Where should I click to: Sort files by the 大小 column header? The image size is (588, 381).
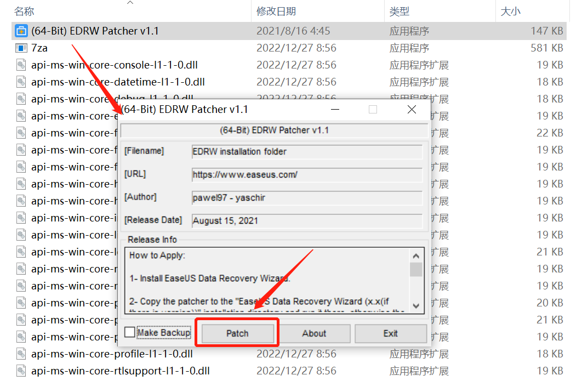[510, 12]
